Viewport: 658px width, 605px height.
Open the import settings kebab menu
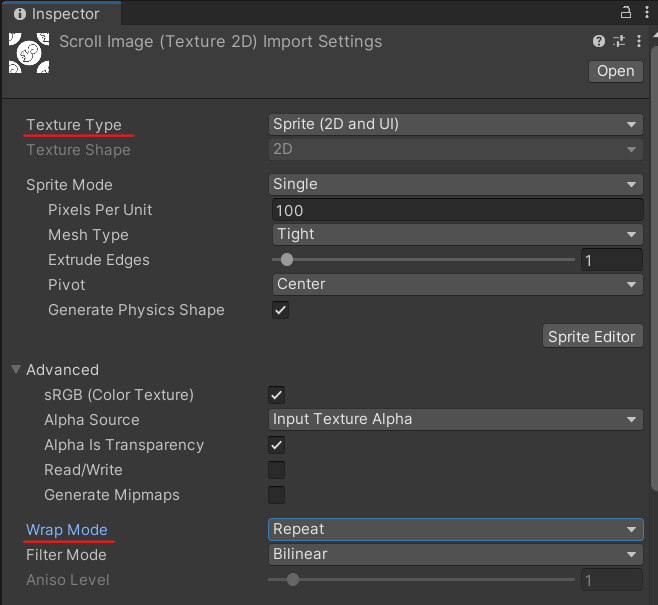[639, 41]
